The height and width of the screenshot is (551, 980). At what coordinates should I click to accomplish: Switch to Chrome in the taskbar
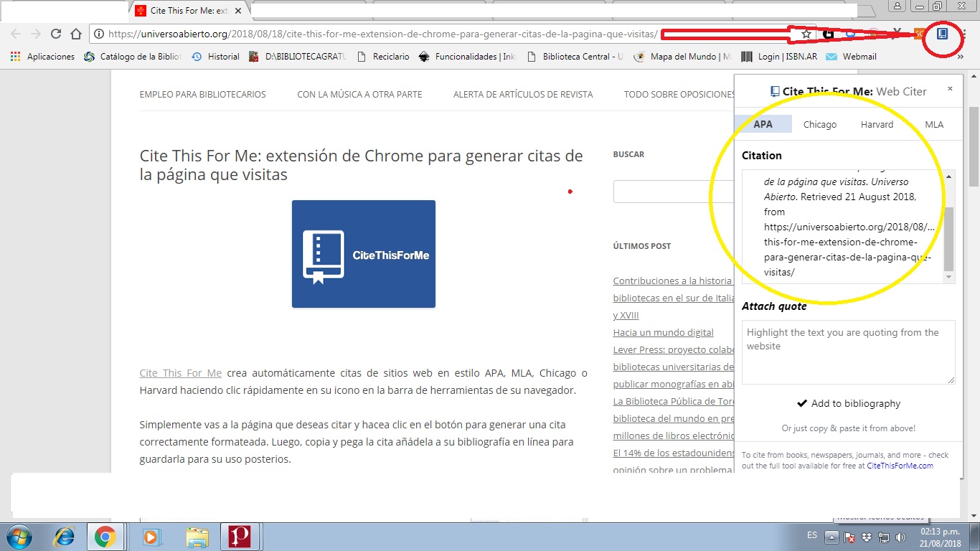pyautogui.click(x=105, y=537)
